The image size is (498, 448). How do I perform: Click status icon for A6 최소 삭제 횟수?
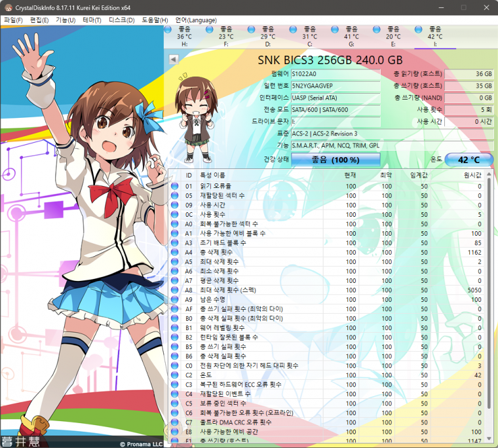pyautogui.click(x=175, y=271)
